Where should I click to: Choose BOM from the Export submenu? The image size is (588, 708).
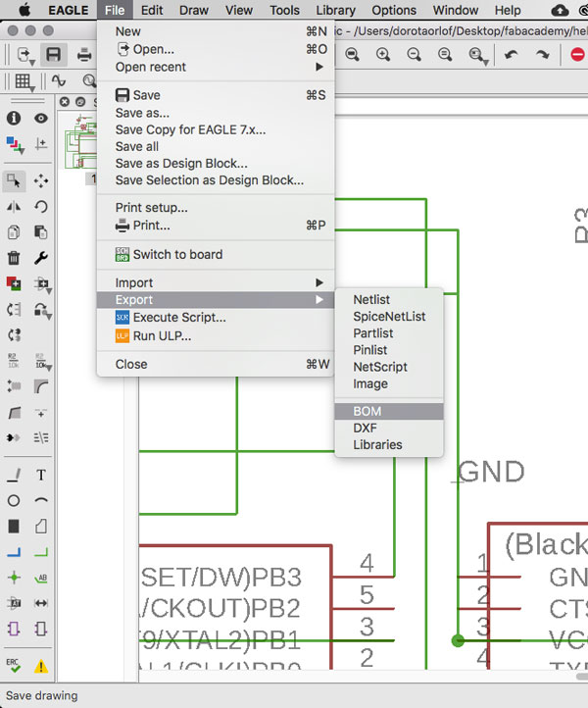(389, 411)
